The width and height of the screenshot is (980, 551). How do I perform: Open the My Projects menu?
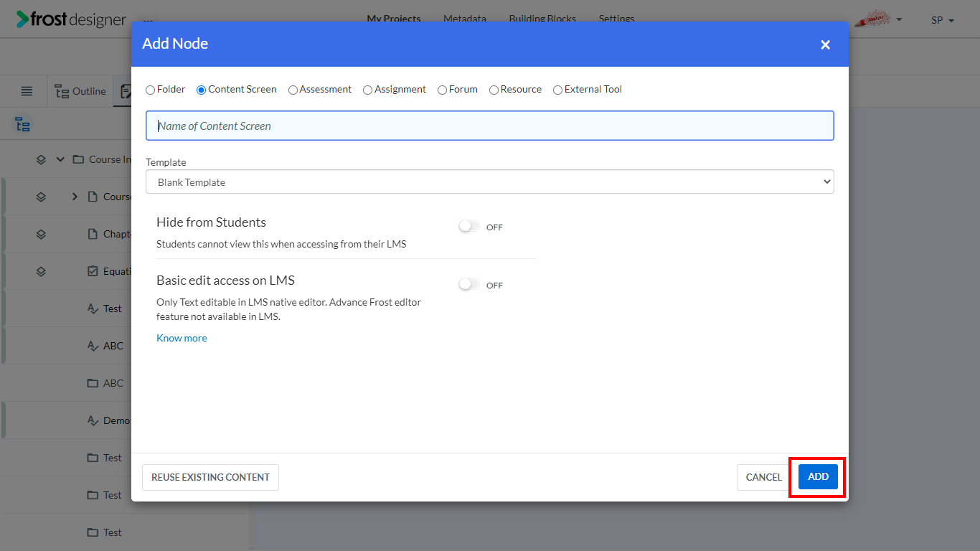(394, 19)
